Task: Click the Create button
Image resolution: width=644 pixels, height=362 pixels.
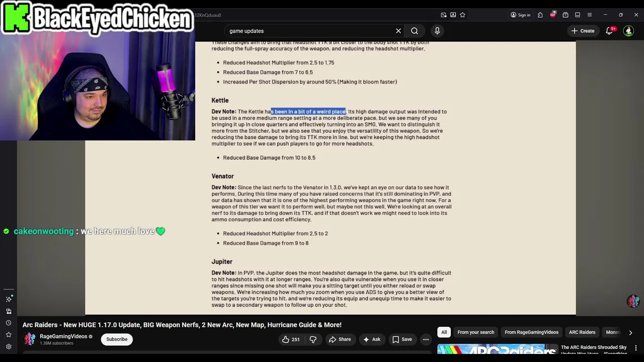Action: [x=583, y=31]
